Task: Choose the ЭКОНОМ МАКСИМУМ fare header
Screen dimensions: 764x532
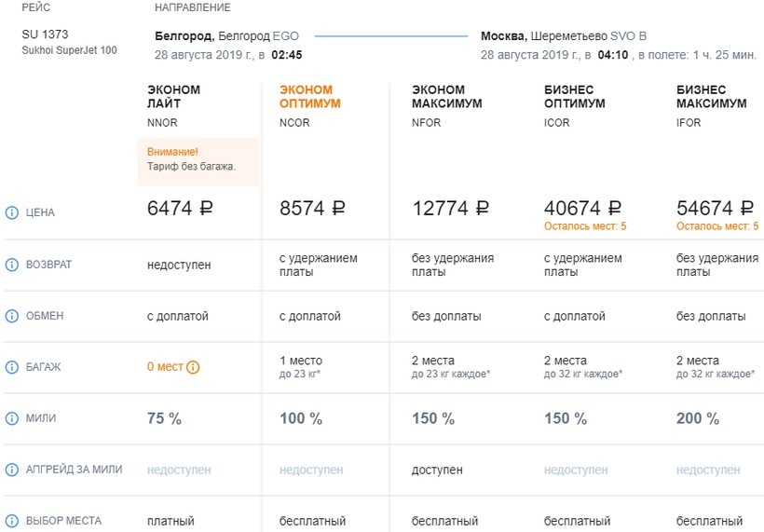Action: click(x=446, y=97)
